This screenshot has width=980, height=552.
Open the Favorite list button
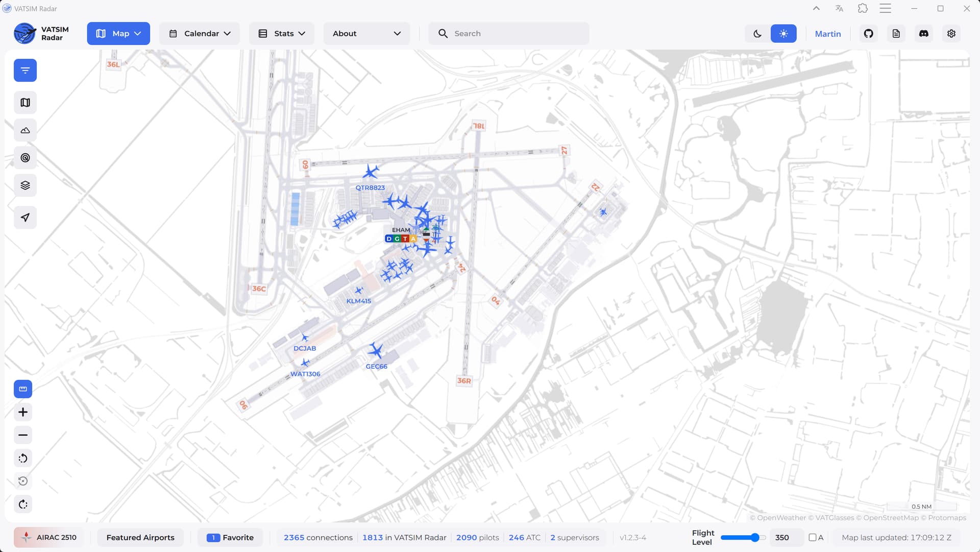(230, 537)
